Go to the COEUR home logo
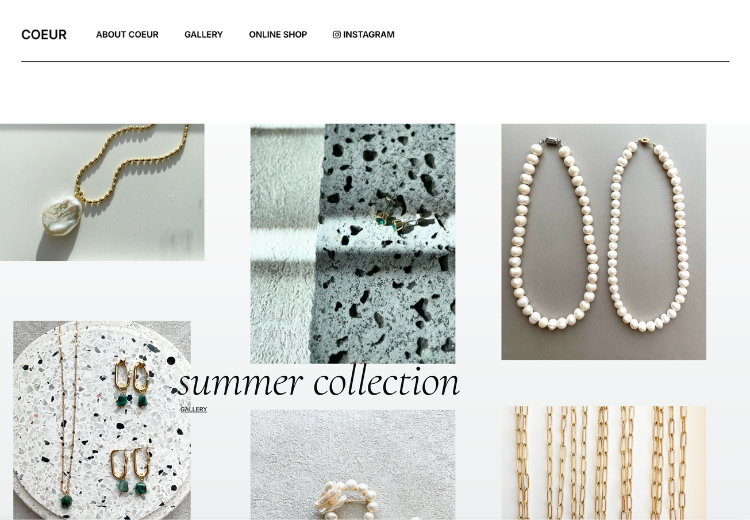This screenshot has width=750, height=520. [44, 34]
